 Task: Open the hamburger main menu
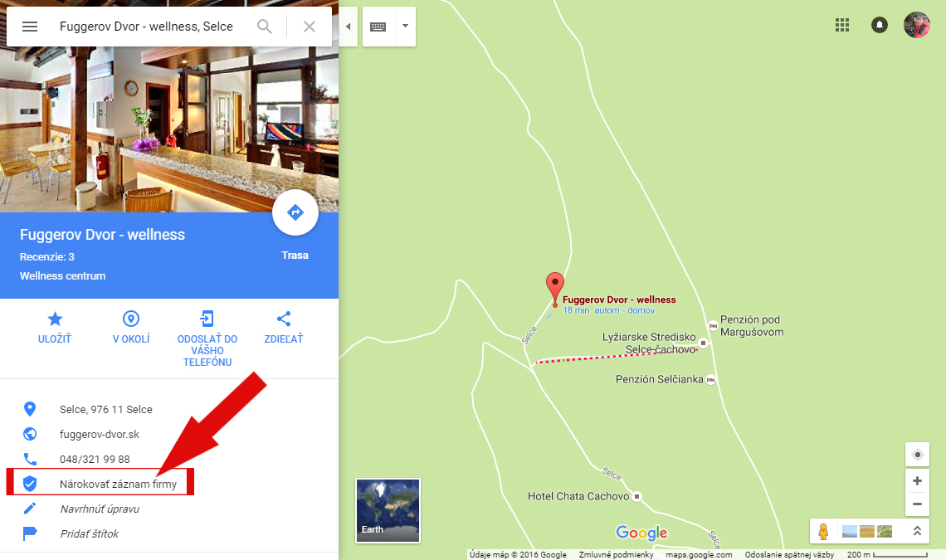tap(30, 27)
